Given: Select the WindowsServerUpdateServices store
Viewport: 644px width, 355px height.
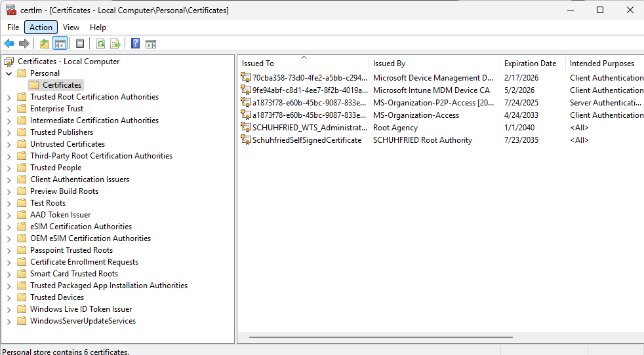Looking at the screenshot, I should click(83, 321).
